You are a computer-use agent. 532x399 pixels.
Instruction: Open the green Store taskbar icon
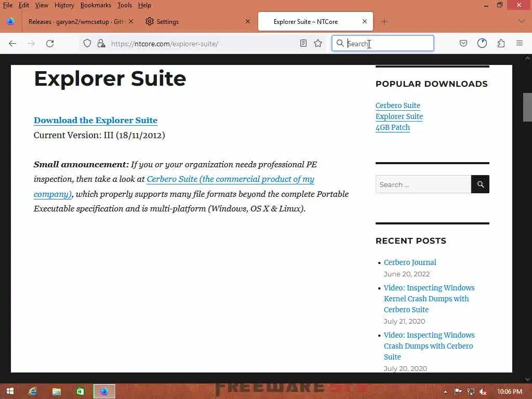point(80,391)
